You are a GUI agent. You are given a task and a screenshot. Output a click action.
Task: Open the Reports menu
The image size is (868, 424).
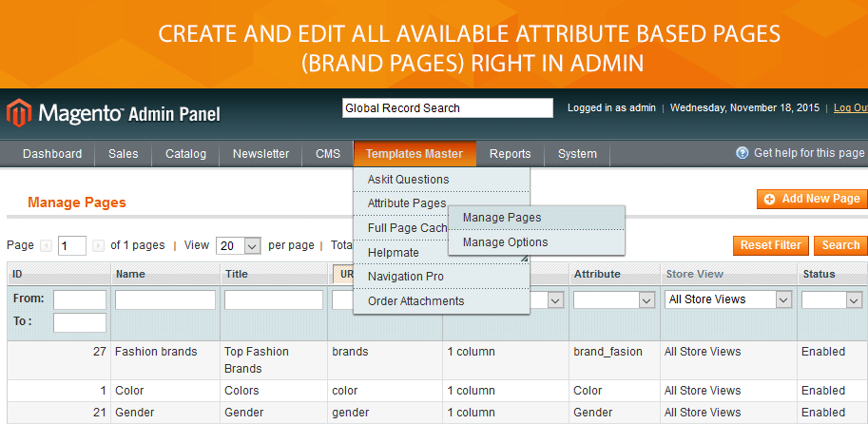coord(510,154)
